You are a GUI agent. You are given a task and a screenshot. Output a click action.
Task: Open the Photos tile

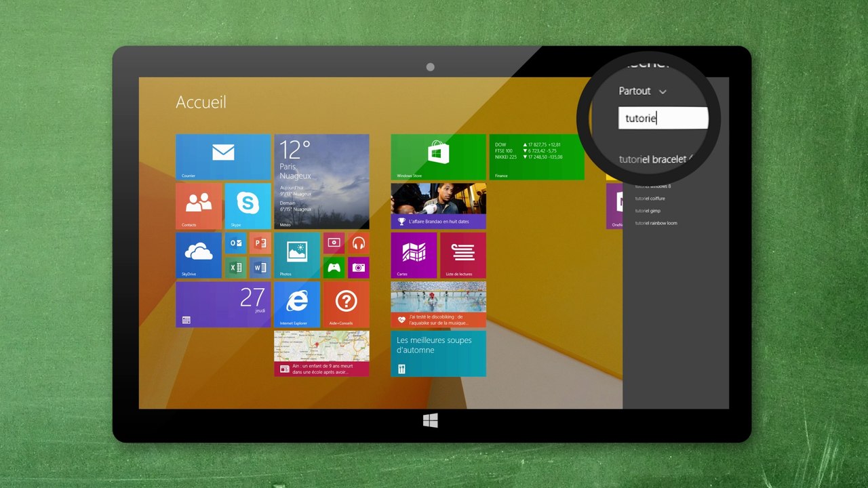[297, 256]
